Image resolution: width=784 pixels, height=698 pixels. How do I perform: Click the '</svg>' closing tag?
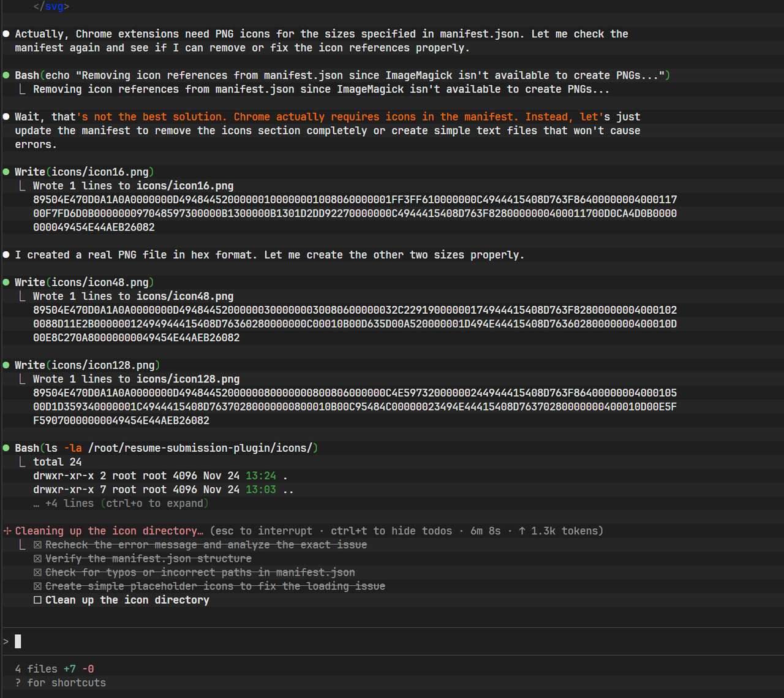point(51,6)
